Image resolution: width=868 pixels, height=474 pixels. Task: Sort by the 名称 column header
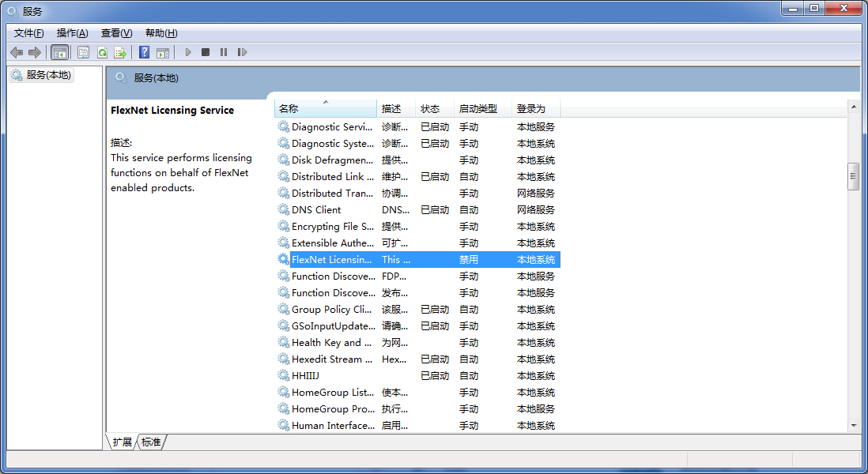pos(326,109)
